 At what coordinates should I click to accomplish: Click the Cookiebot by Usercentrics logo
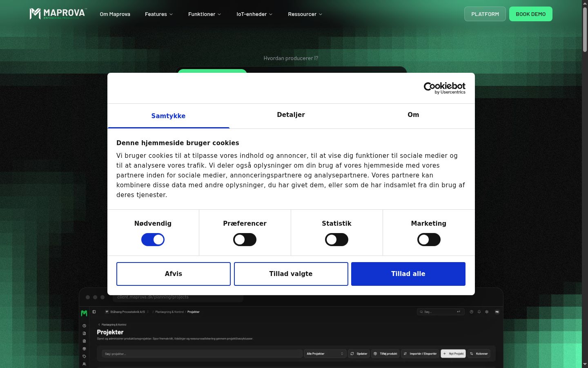coord(444,88)
